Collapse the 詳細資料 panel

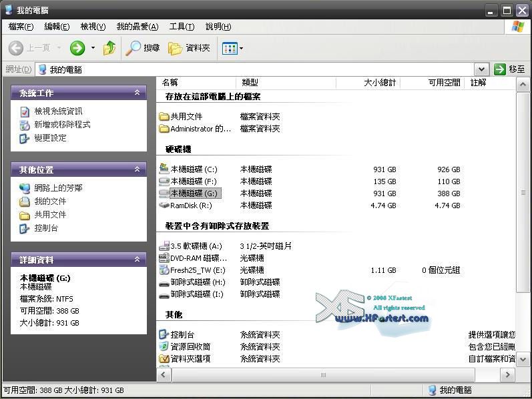[x=137, y=259]
